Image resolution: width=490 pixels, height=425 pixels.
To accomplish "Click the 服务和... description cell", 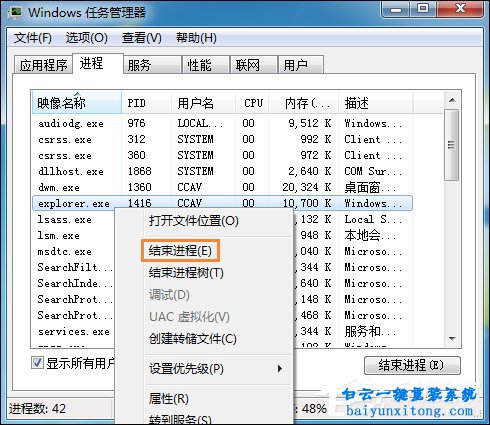I will point(370,331).
